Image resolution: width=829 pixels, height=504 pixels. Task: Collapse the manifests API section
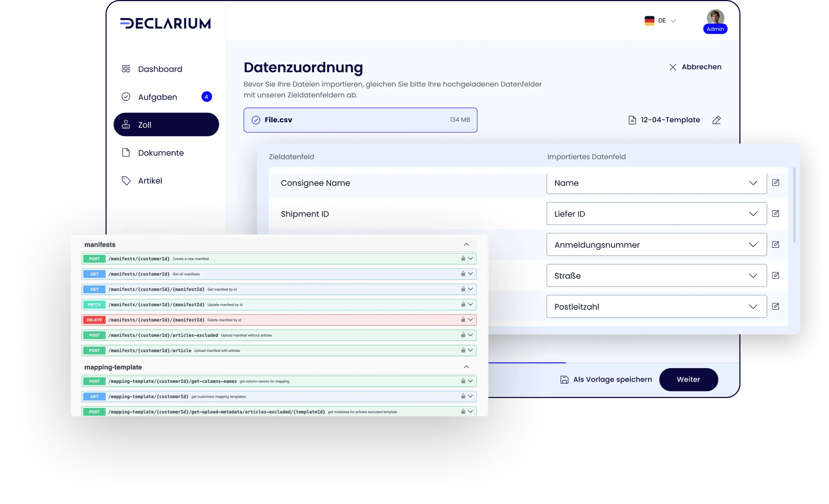466,245
